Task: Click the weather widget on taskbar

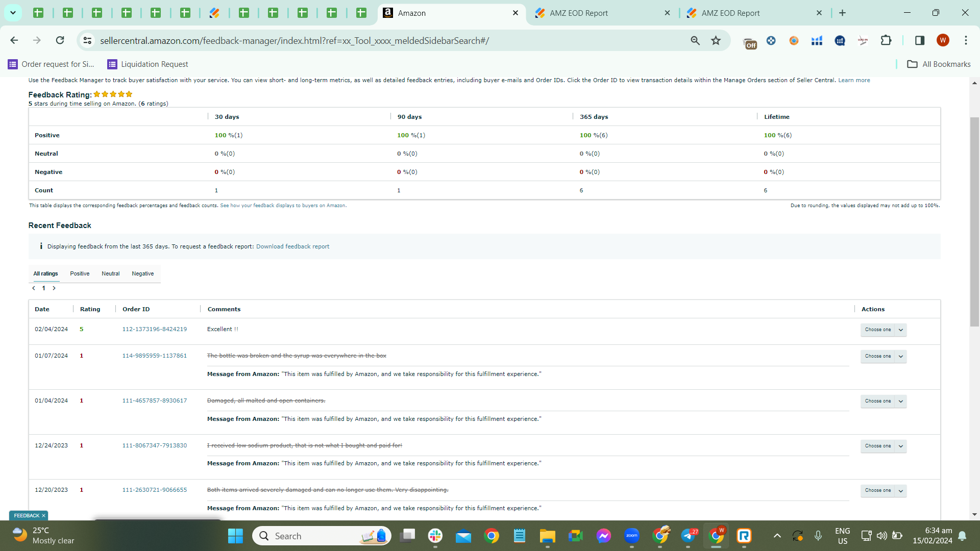Action: [43, 536]
